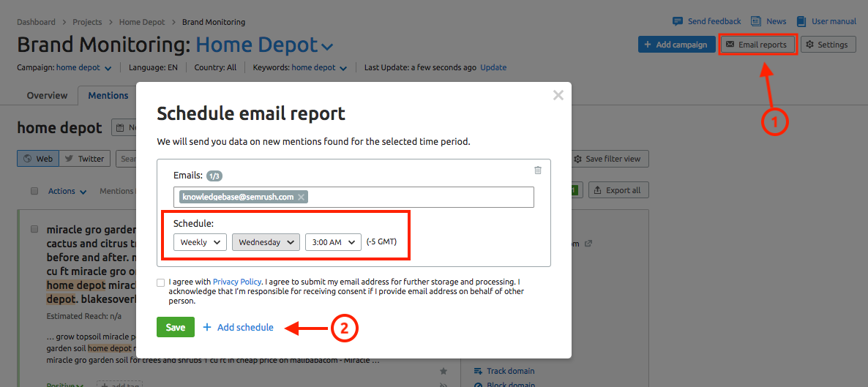Remove knowledgebase@semrush.com email chip

click(301, 197)
